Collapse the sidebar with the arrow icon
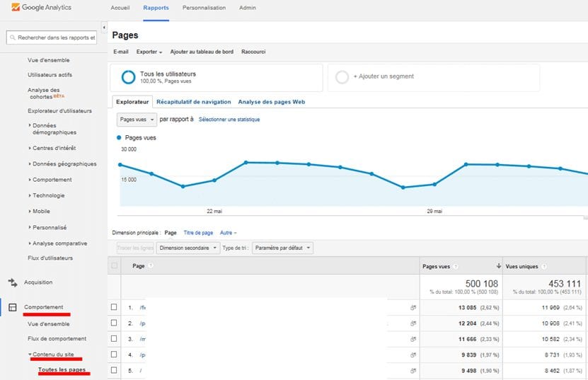The image size is (588, 380). tap(104, 28)
